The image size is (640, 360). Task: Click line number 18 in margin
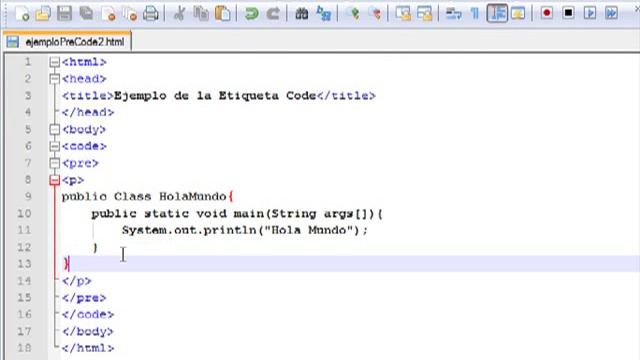pos(24,348)
